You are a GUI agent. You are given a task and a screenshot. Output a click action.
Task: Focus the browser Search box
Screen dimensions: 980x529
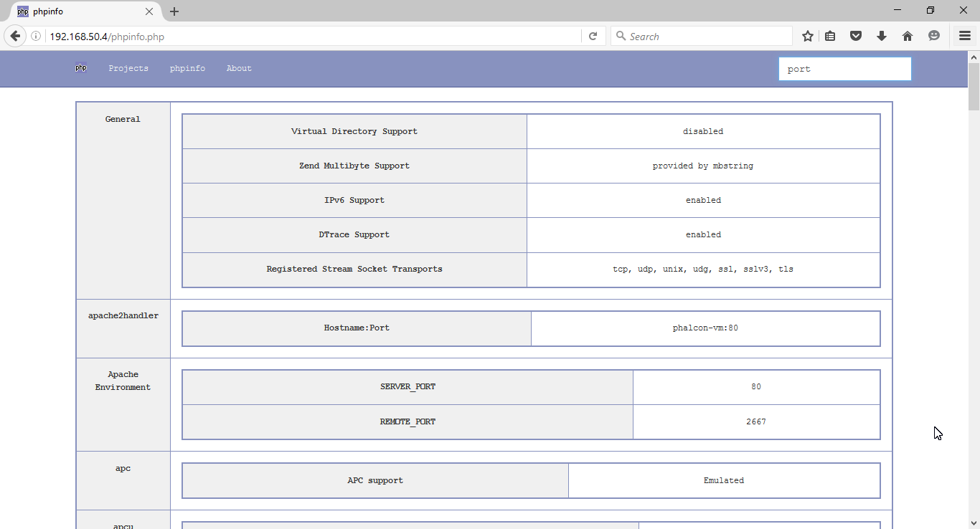point(702,36)
